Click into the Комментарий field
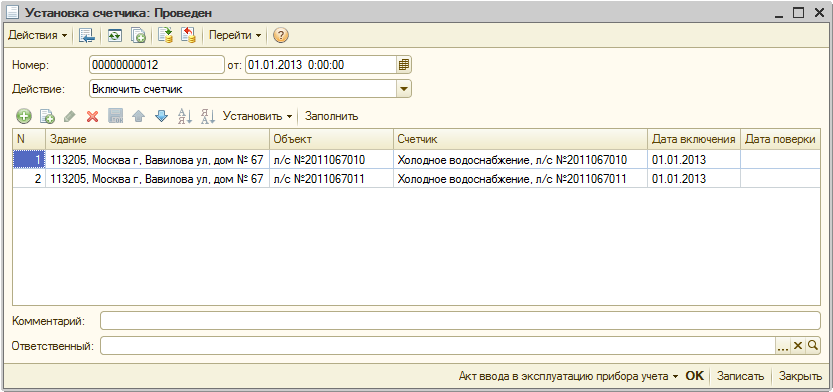This screenshot has height=392, width=833. (460, 321)
